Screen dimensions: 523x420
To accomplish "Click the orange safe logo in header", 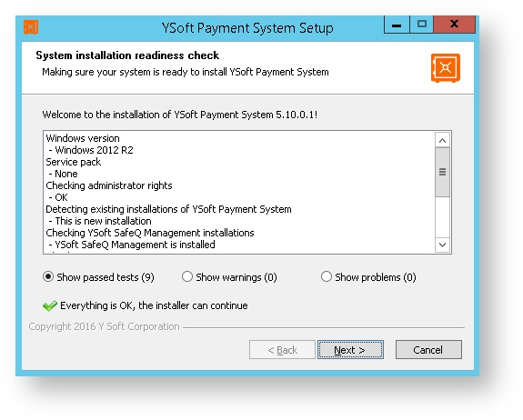I will pyautogui.click(x=446, y=68).
